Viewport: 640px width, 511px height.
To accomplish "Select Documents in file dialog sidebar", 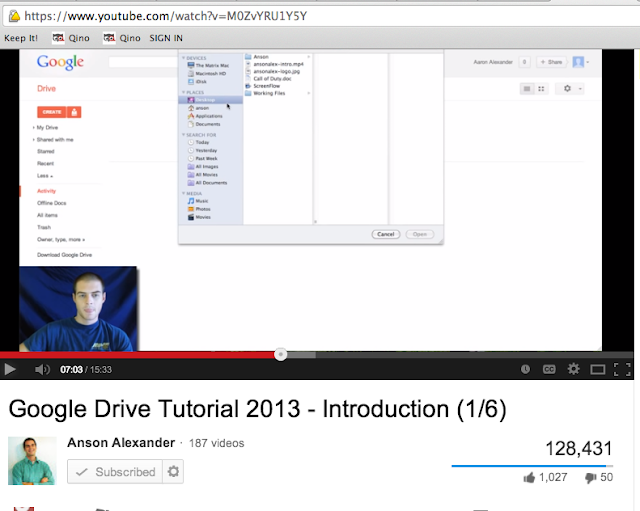I will [x=204, y=124].
